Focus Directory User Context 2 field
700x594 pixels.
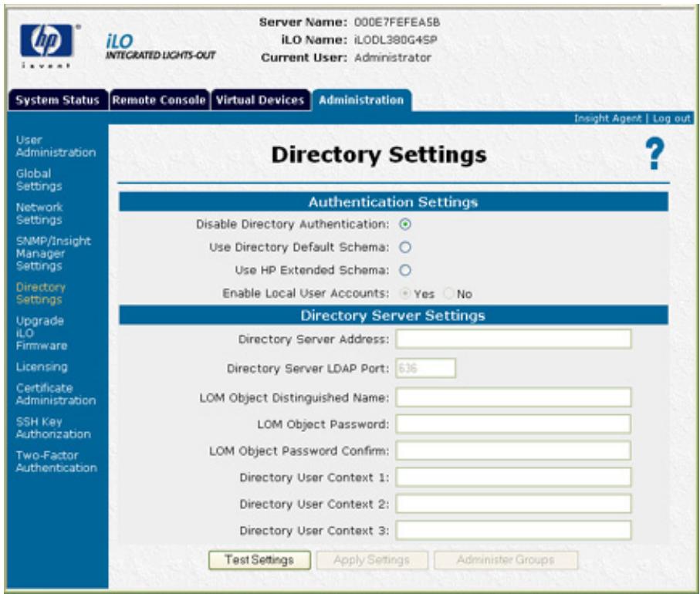pos(513,504)
